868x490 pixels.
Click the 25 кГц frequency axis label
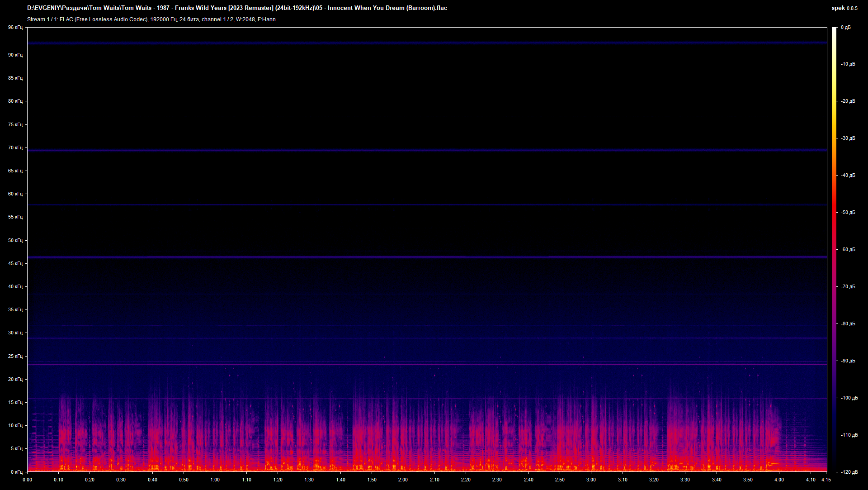point(15,356)
